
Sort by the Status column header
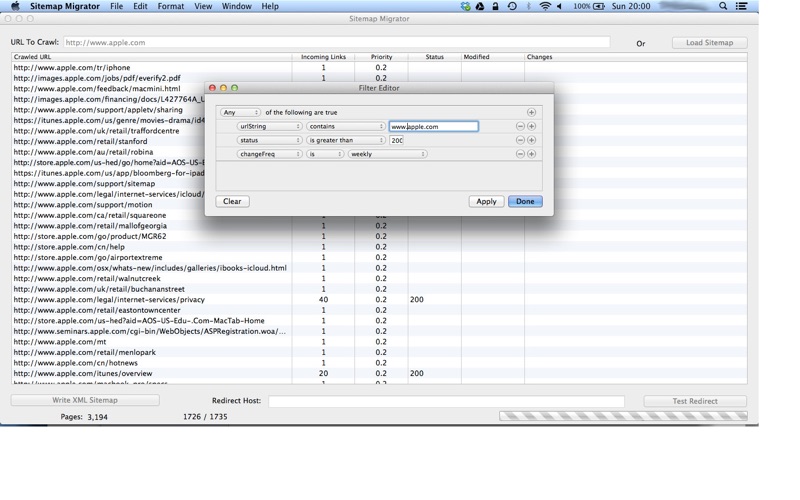(435, 57)
